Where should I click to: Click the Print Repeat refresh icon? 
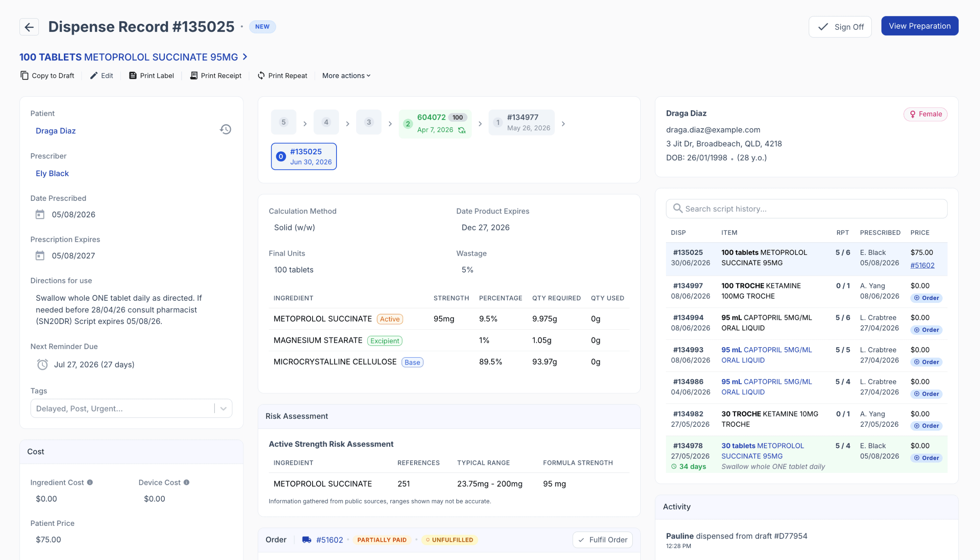261,76
